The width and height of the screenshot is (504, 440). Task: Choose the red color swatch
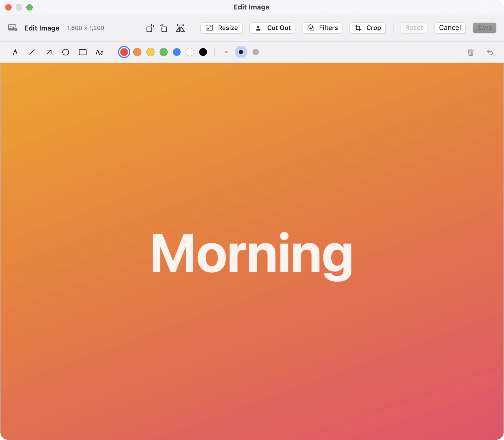pos(124,52)
